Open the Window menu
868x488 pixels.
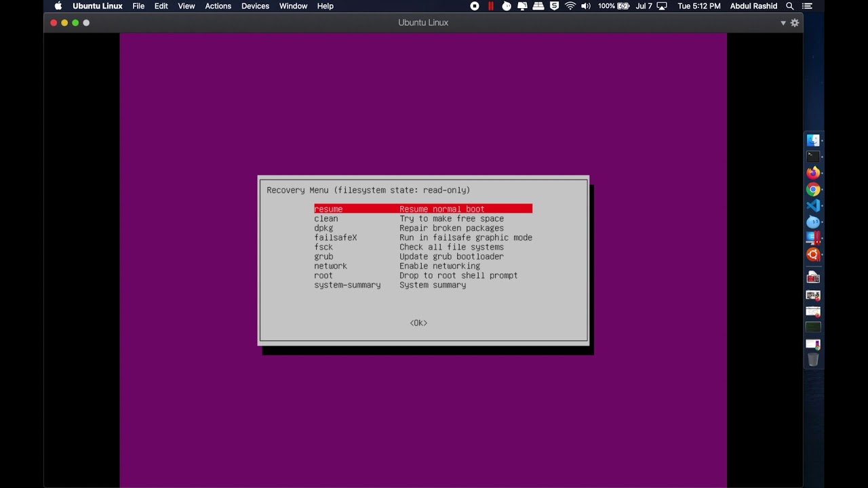point(294,6)
